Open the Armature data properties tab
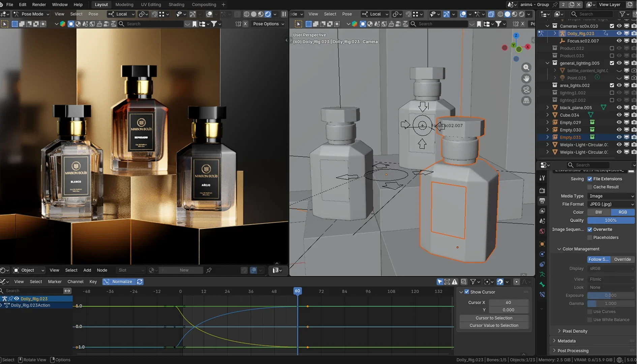 pyautogui.click(x=542, y=274)
